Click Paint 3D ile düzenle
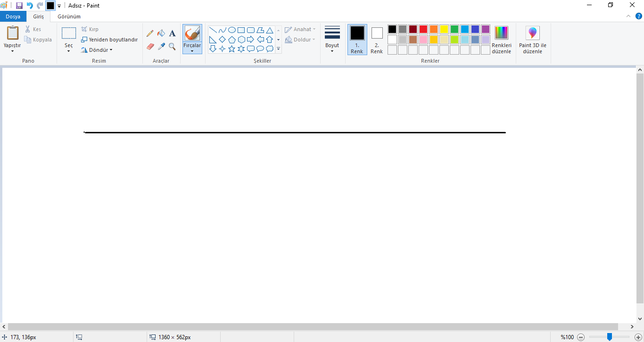 (x=533, y=40)
